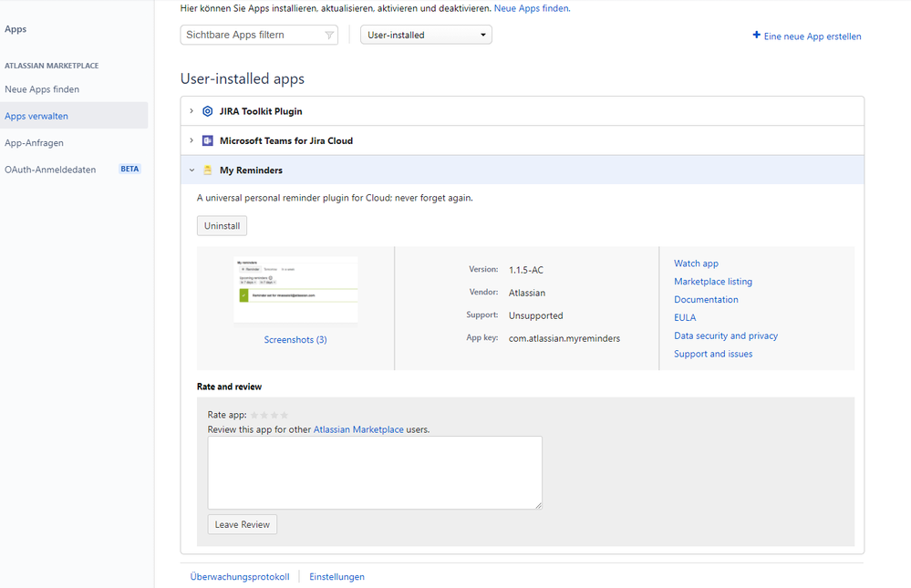The height and width of the screenshot is (588, 911).
Task: Open the Einstellungen link
Action: pos(337,577)
